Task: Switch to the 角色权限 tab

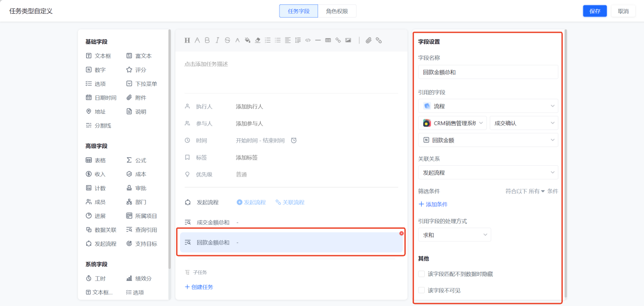Action: [337, 11]
